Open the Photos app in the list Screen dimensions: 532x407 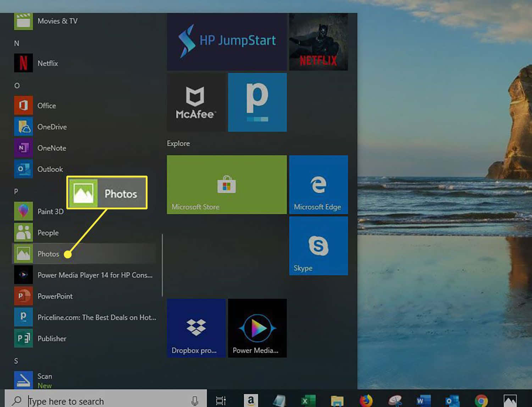point(84,254)
